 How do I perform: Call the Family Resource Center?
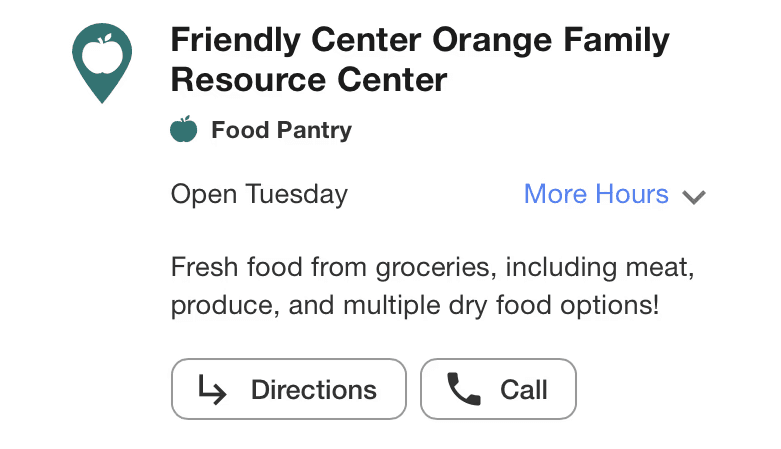498,389
